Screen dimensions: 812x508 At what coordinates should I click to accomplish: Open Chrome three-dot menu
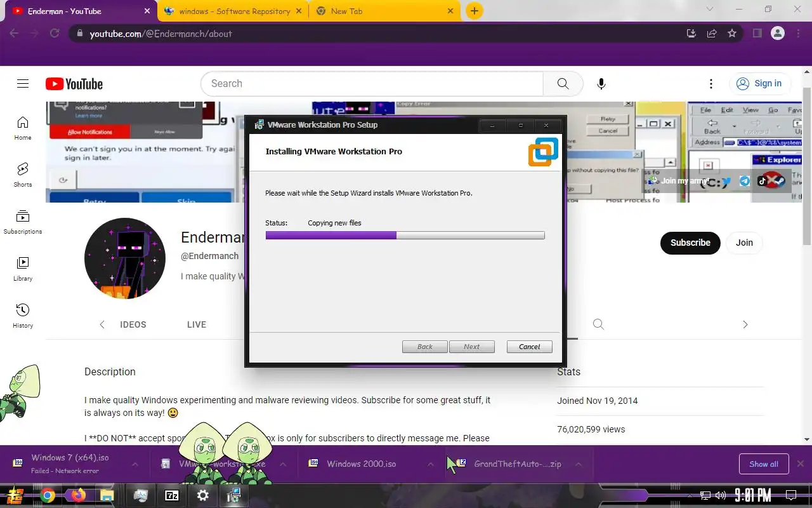tap(797, 34)
